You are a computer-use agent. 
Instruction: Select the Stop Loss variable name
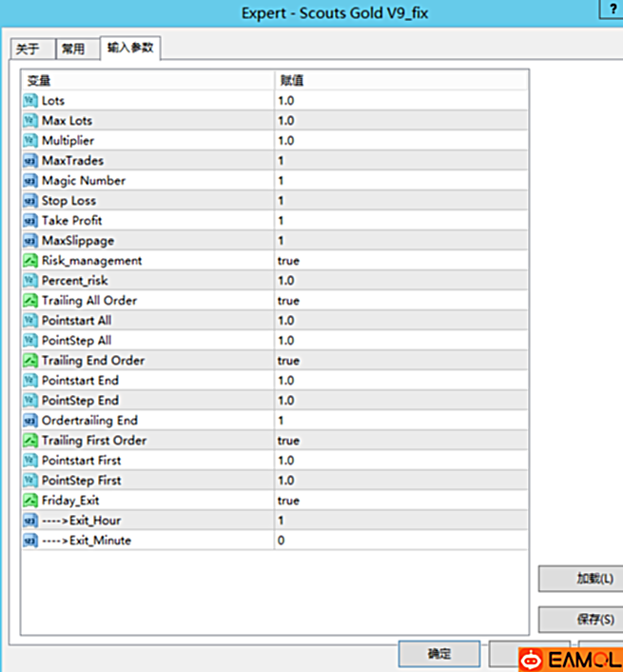click(x=68, y=201)
